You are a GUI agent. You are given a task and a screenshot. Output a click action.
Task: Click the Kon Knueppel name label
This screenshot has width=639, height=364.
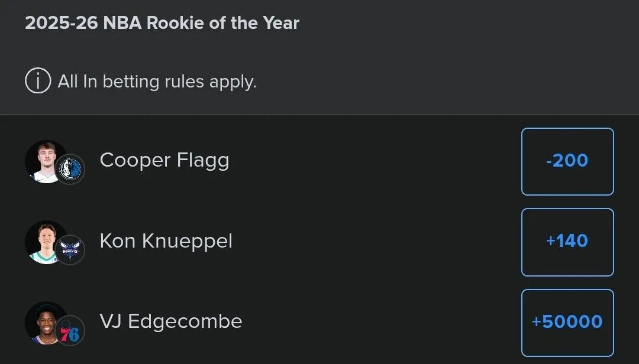tap(166, 241)
